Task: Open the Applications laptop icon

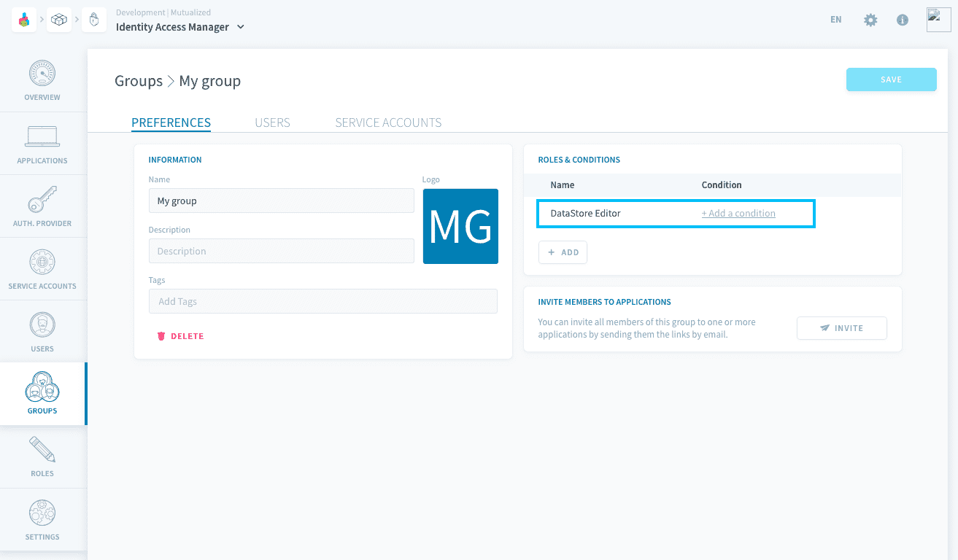Action: click(x=42, y=137)
